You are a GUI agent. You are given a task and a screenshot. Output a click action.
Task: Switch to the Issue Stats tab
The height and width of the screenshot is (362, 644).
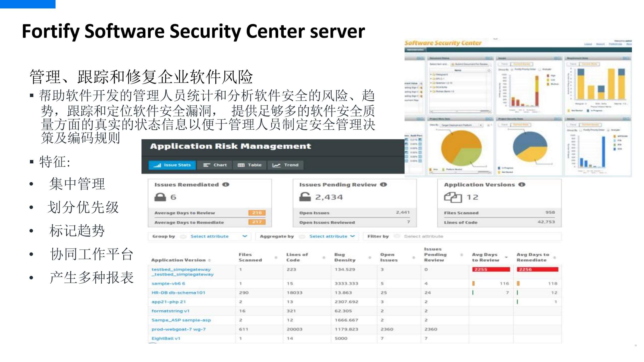coord(172,165)
